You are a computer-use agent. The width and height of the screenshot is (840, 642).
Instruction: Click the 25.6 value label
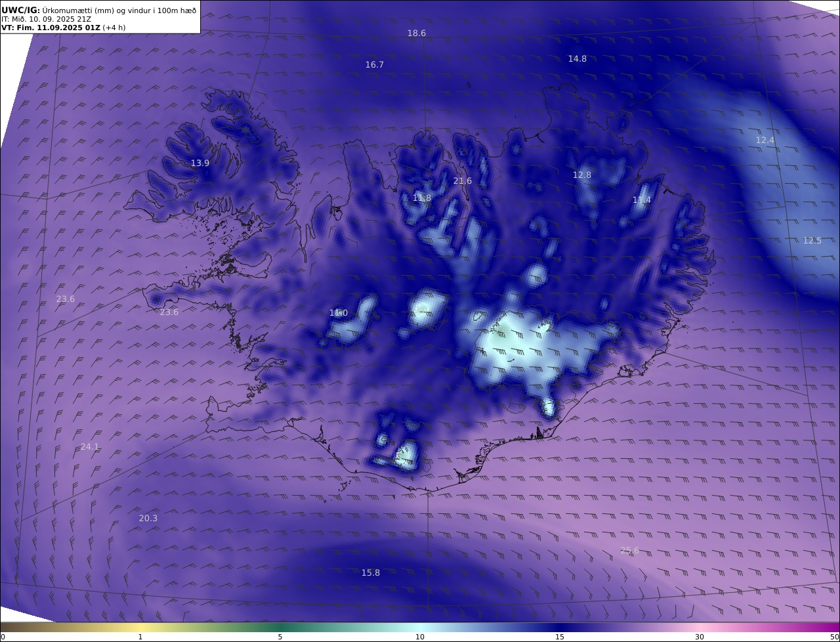(630, 551)
